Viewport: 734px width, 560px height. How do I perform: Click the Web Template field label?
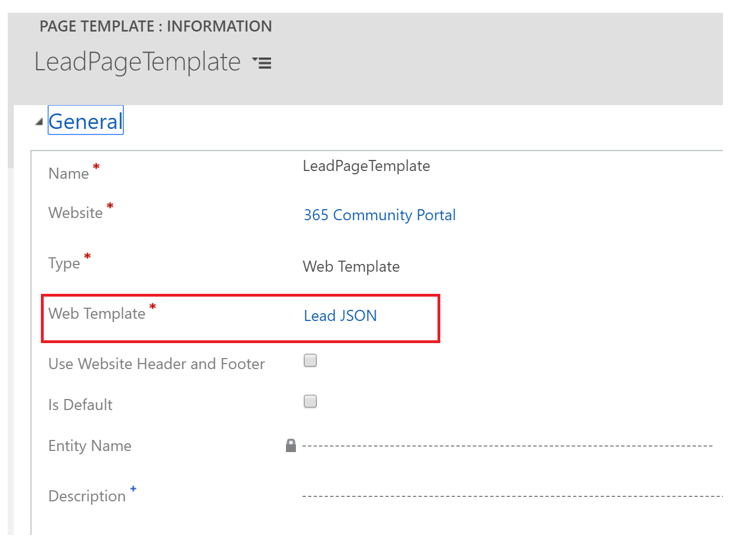point(97,314)
